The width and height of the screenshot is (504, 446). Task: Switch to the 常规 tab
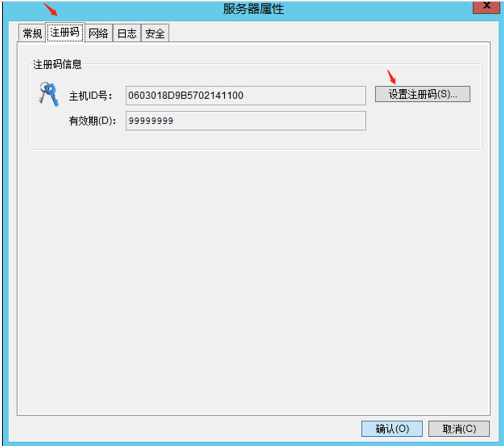pos(32,34)
